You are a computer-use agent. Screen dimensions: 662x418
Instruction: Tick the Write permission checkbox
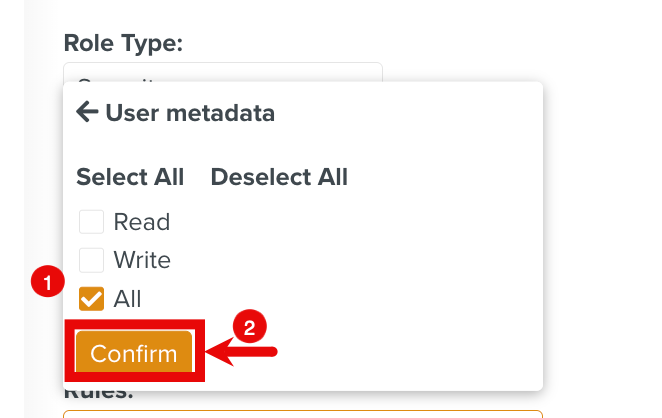click(92, 260)
